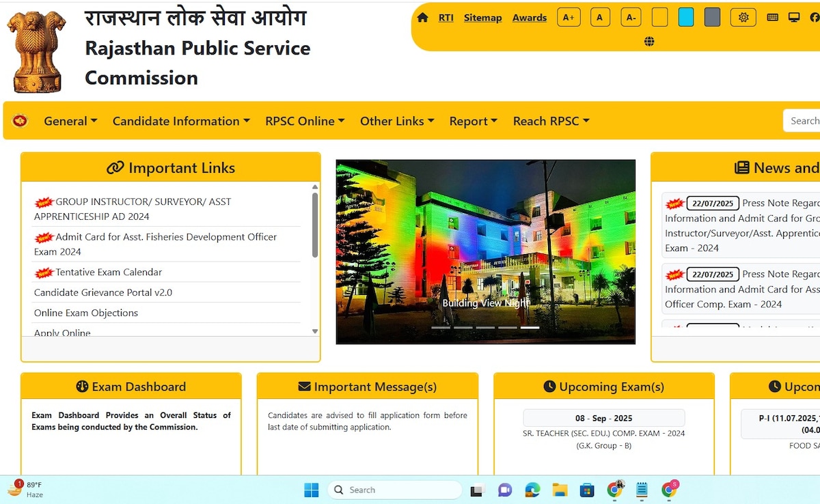Open the settings gear button
The height and width of the screenshot is (504, 820).
coord(743,17)
